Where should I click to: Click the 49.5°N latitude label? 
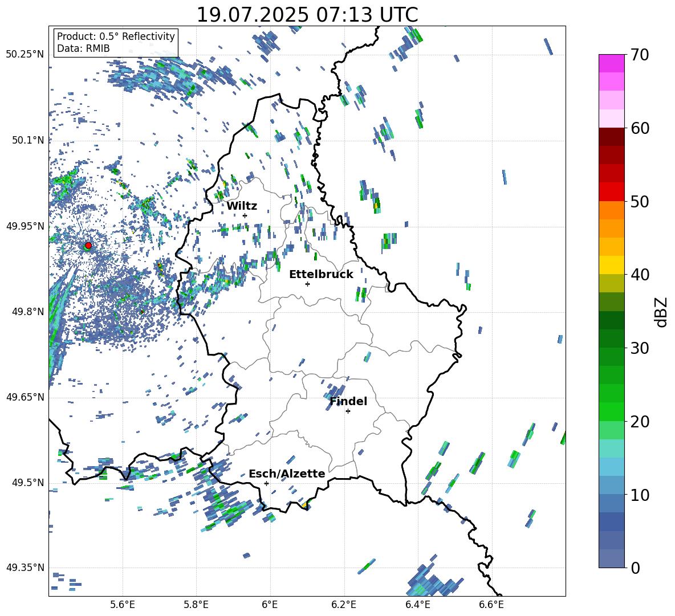tap(28, 482)
